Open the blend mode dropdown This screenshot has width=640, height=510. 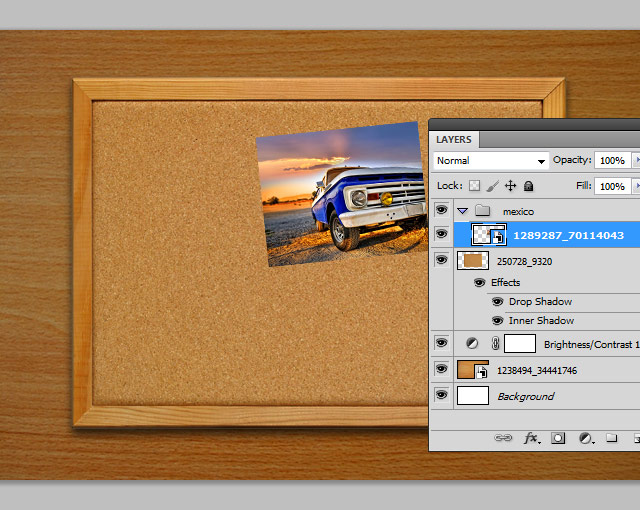pyautogui.click(x=491, y=160)
